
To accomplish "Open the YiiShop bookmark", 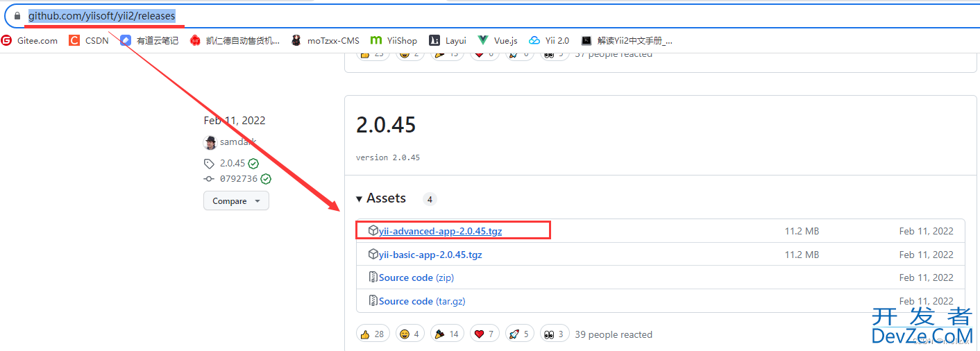I will tap(394, 40).
